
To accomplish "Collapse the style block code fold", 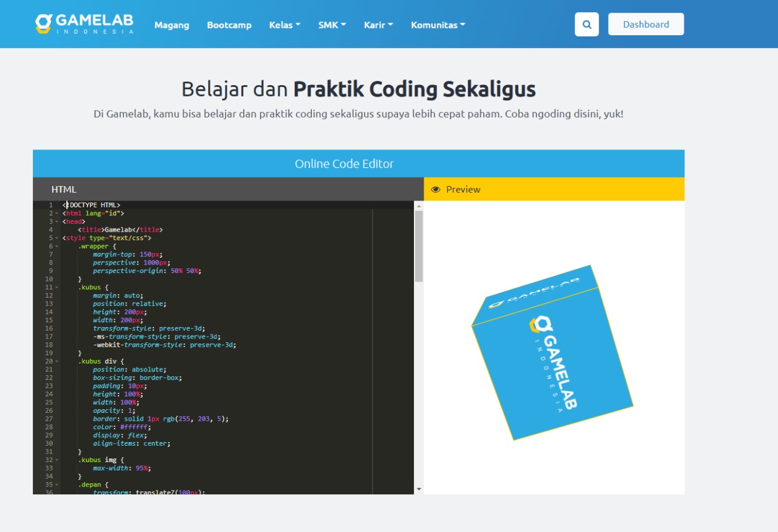I will 55,238.
